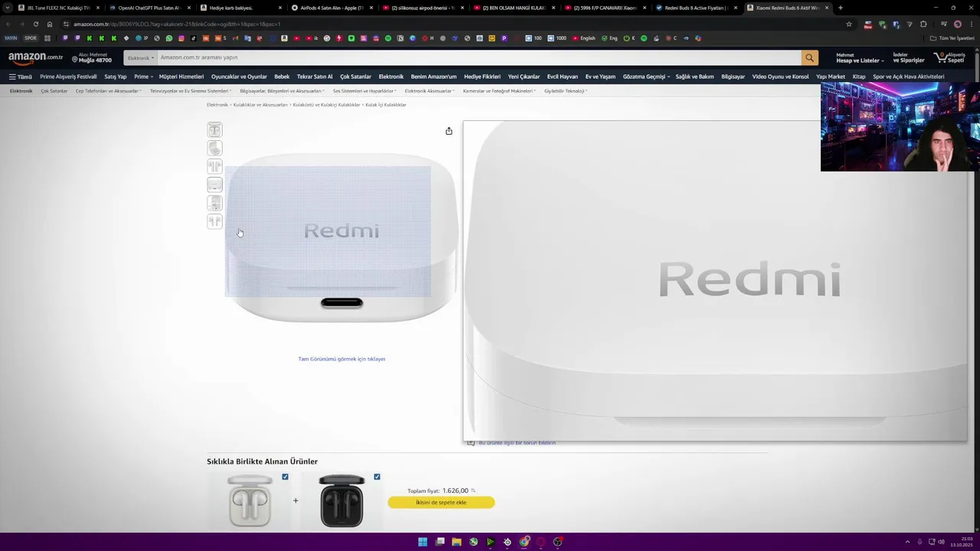This screenshot has width=980, height=551.
Task: Click the browser address bar URL
Action: [x=177, y=24]
